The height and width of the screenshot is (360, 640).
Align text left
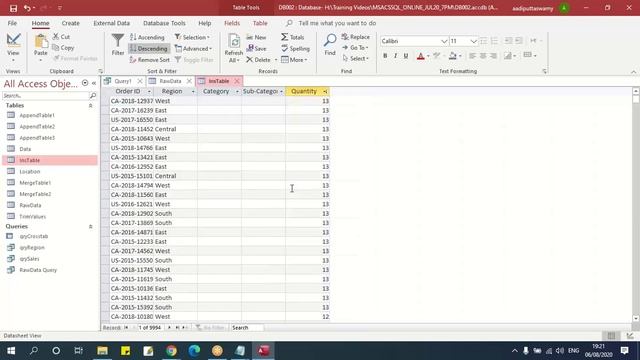pos(472,56)
